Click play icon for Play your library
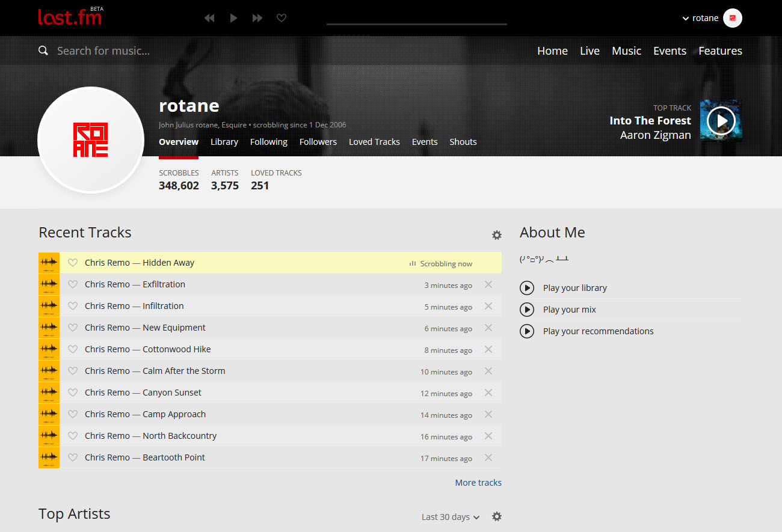 [527, 288]
